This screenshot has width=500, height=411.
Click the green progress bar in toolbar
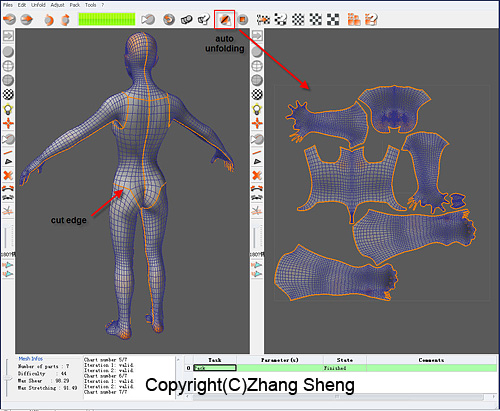click(x=107, y=19)
